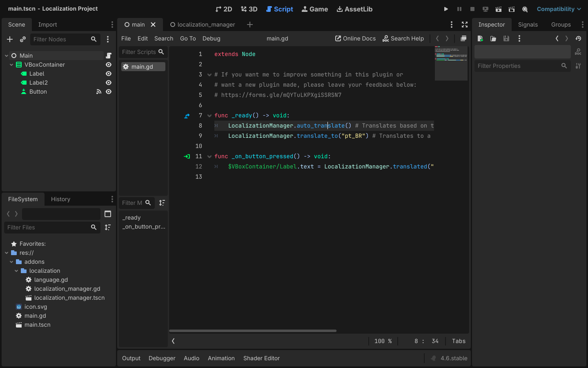
Task: Save the edited resource icon
Action: click(506, 38)
